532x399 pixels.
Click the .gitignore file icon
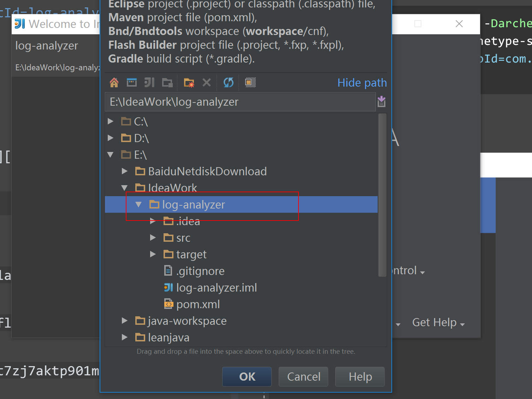click(x=168, y=271)
